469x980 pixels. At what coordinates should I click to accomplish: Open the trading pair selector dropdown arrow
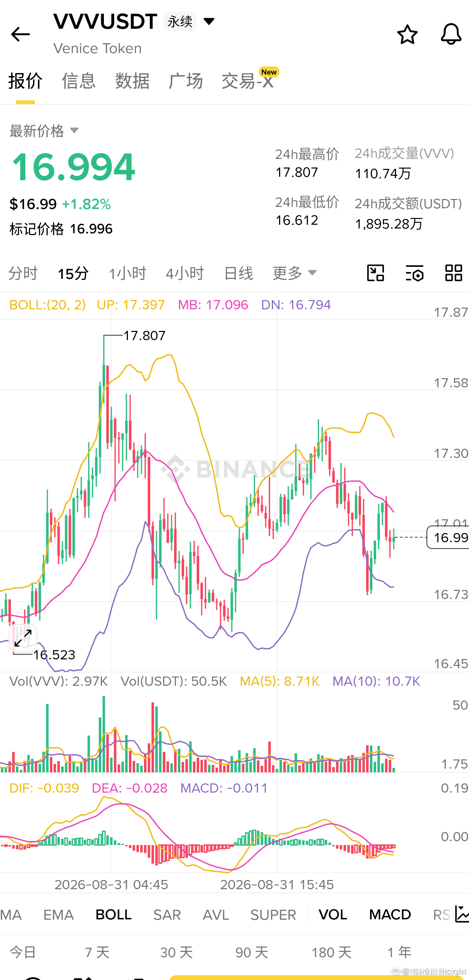coord(209,21)
